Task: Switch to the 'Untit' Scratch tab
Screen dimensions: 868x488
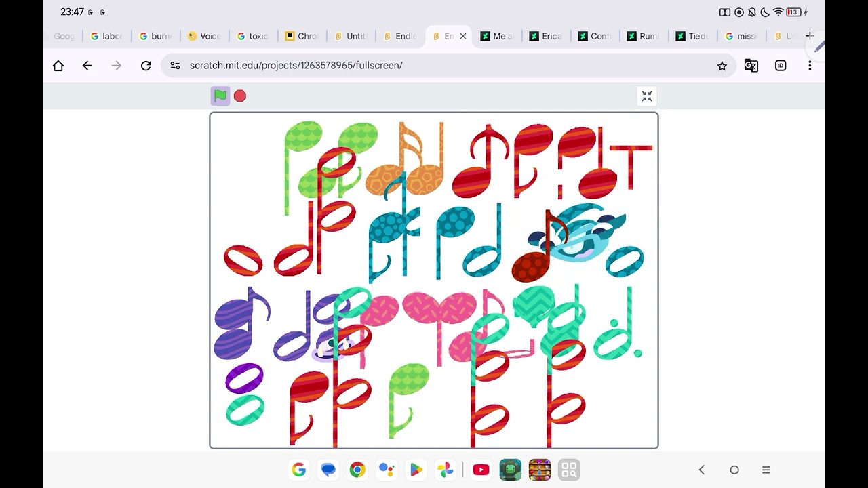Action: (351, 36)
